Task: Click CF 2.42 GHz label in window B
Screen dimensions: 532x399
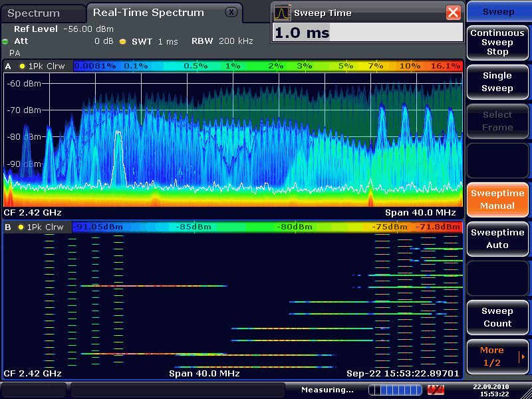Action: point(33,374)
